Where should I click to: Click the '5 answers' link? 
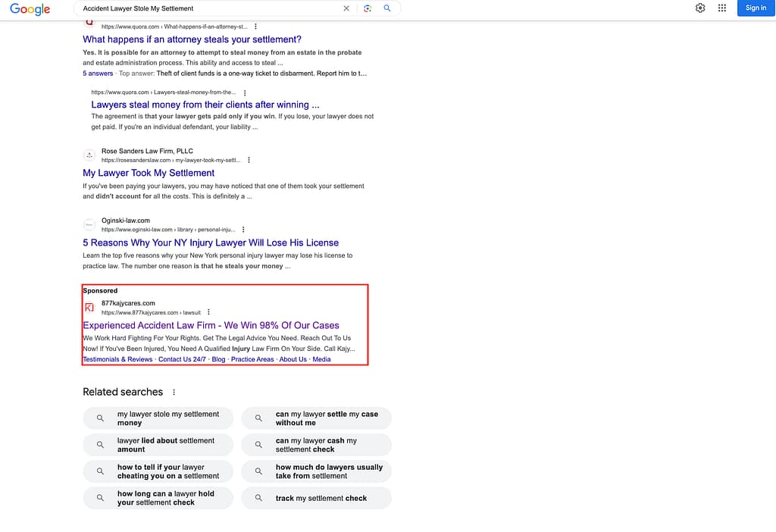[98, 74]
